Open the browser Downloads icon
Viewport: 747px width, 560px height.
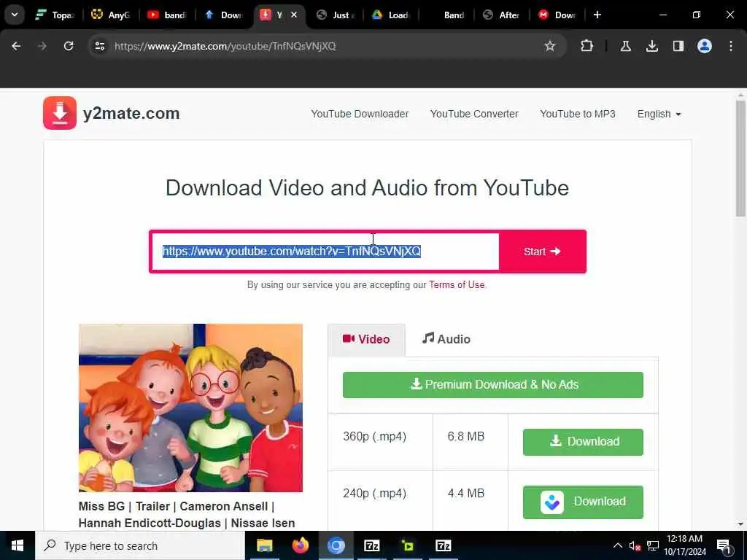coord(651,46)
